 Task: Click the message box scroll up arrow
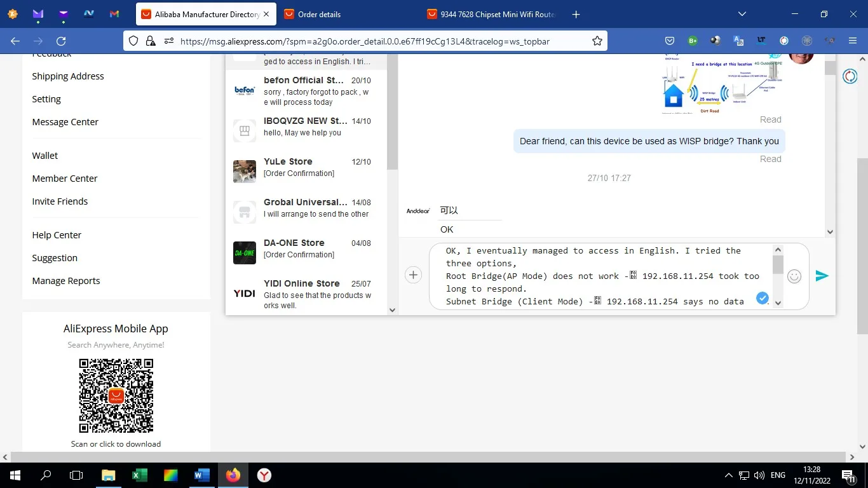point(778,250)
